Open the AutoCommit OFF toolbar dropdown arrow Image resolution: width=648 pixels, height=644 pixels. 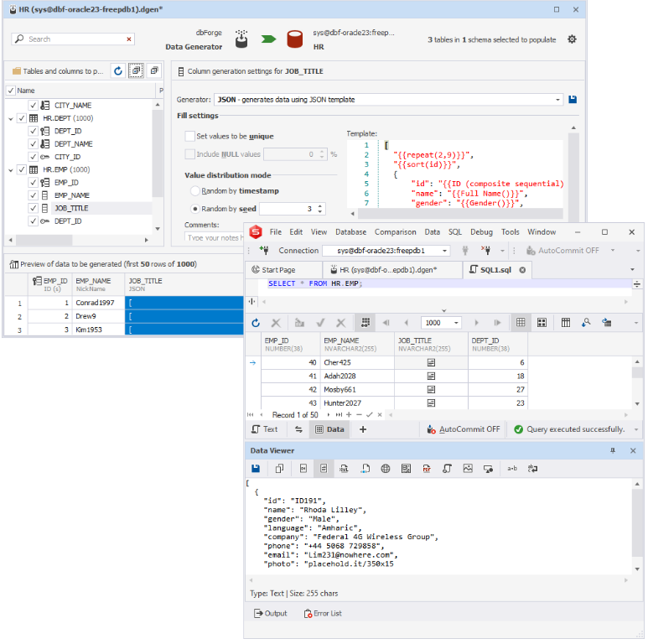point(613,250)
